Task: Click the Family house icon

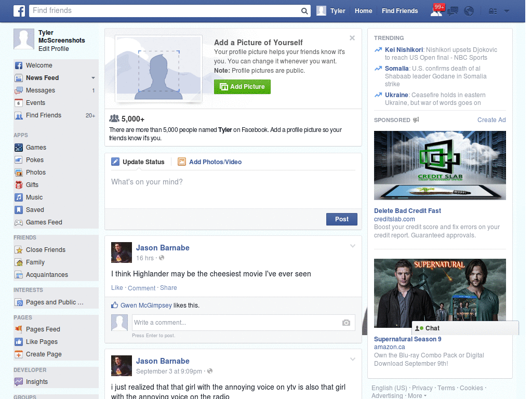Action: (19, 262)
